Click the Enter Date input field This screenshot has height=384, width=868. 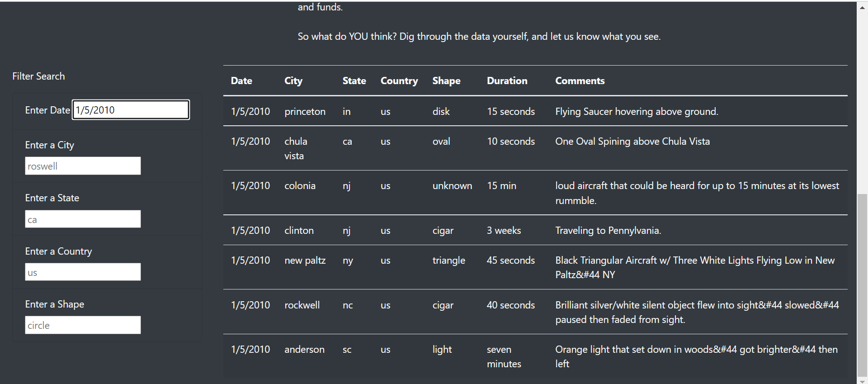coord(130,109)
